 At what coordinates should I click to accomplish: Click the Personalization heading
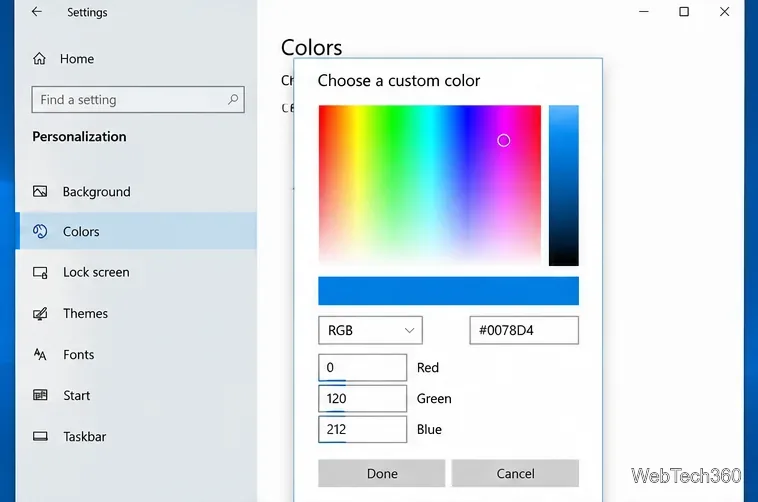pyautogui.click(x=79, y=137)
